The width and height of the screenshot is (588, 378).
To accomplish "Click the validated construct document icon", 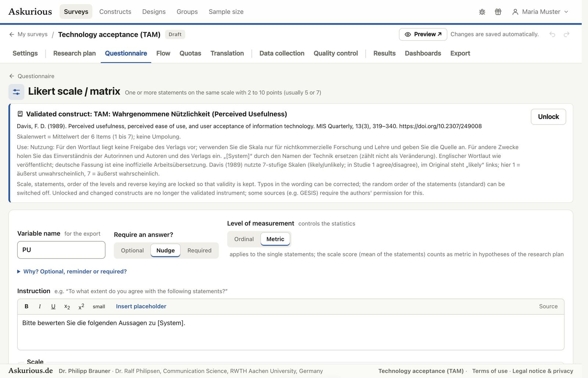I will pos(20,114).
